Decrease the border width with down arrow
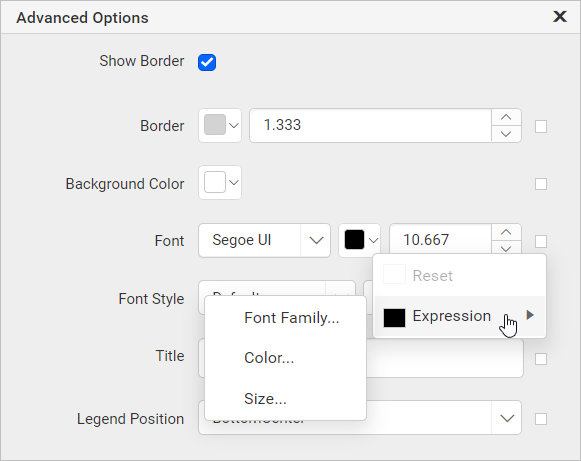 [506, 134]
